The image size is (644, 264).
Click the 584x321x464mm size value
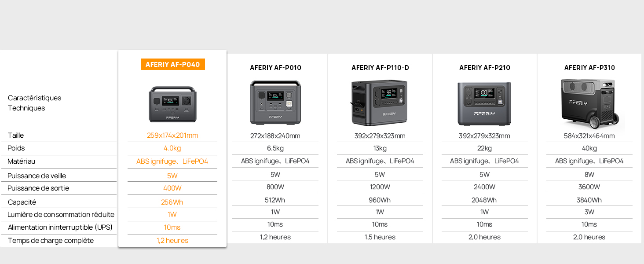coord(589,136)
